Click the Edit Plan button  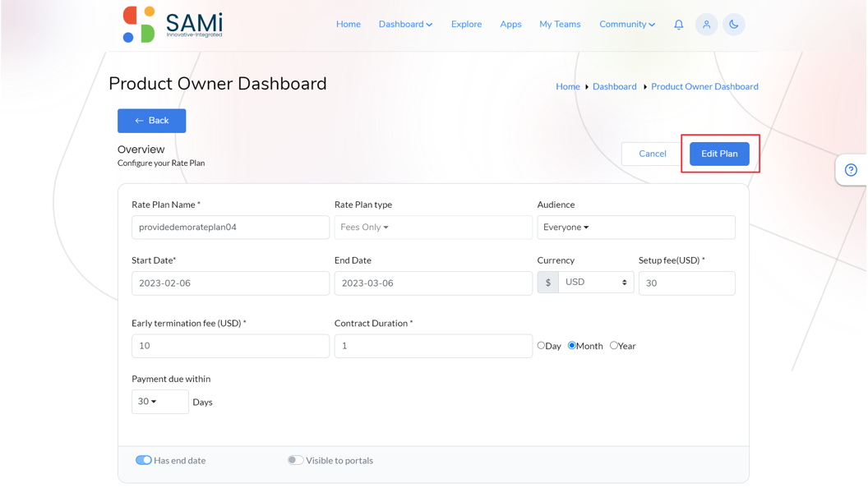(719, 154)
